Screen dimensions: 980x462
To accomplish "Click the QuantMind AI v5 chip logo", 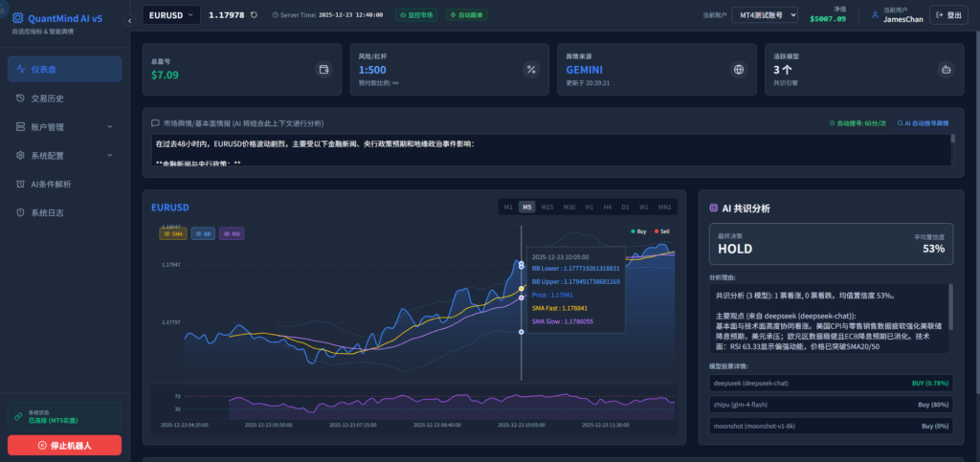I will (x=17, y=18).
